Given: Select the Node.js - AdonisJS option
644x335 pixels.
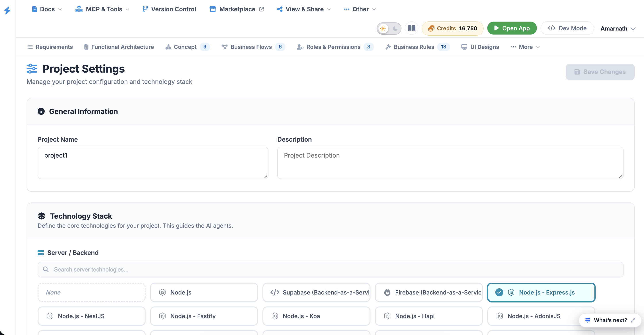Looking at the screenshot, I should point(541,316).
